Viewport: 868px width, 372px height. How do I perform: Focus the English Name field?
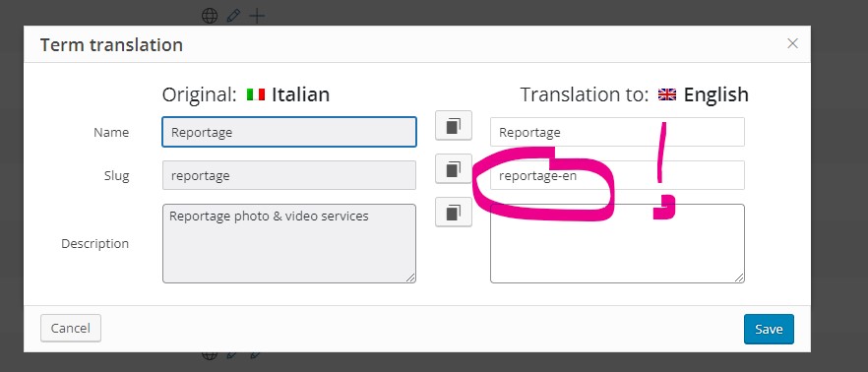click(x=617, y=132)
